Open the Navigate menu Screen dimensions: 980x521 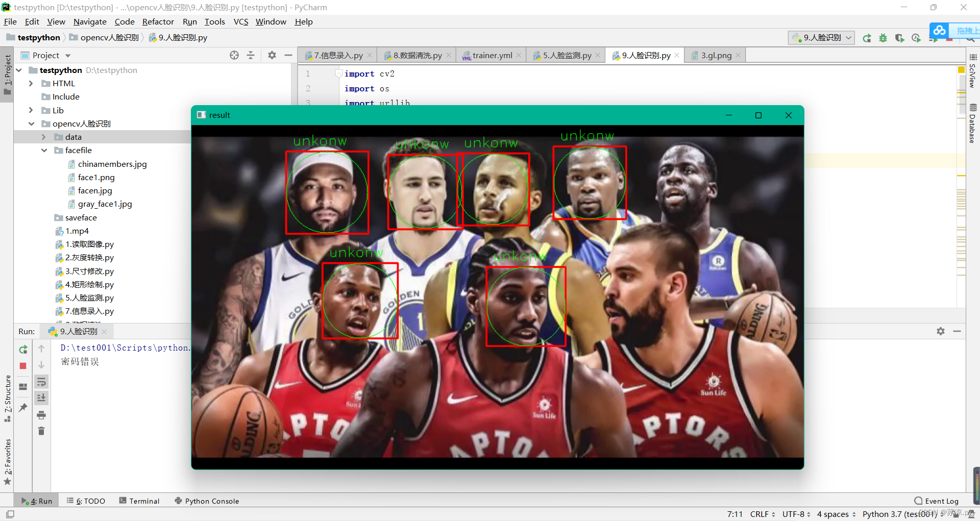[90, 21]
